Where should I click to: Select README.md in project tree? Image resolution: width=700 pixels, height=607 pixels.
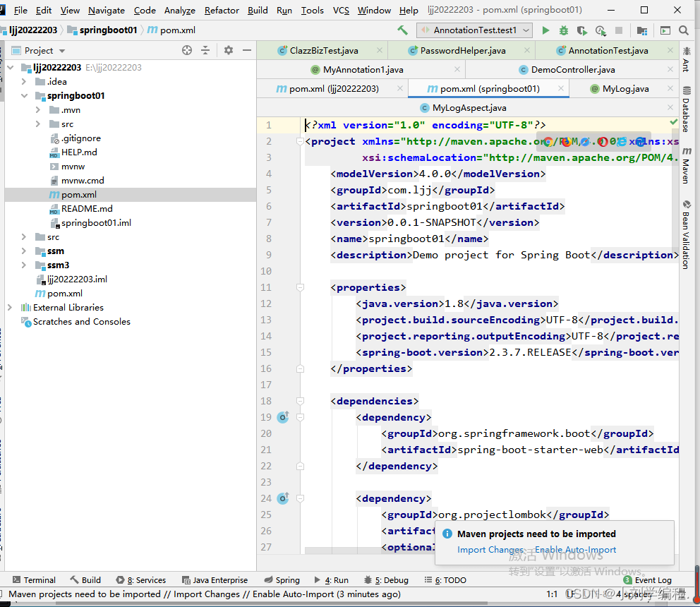87,209
